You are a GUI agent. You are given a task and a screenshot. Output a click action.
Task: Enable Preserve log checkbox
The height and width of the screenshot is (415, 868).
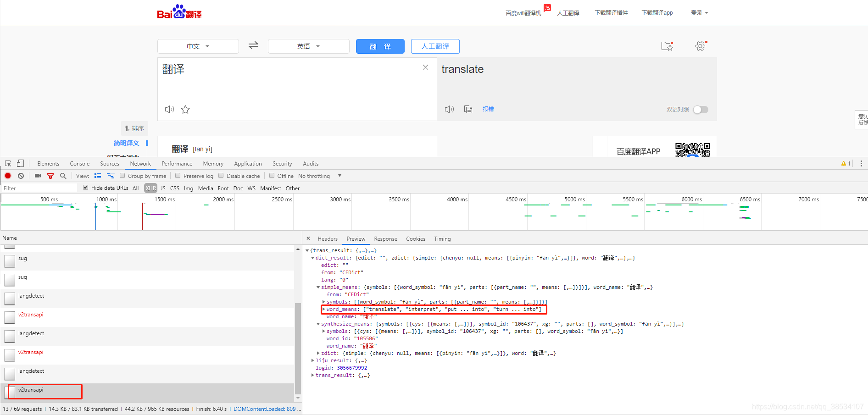178,176
